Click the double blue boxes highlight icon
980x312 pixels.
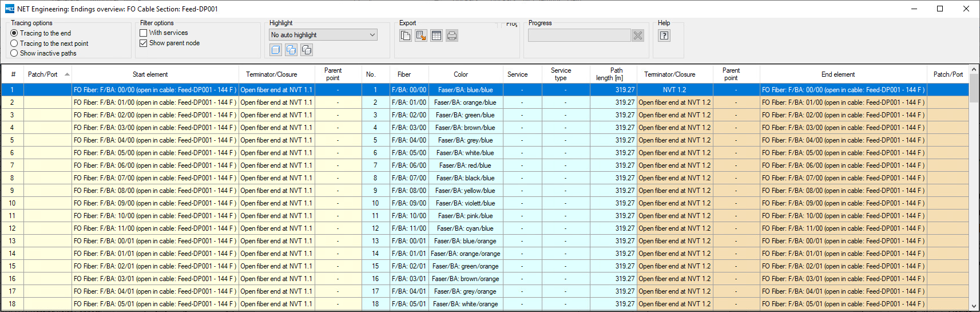(x=291, y=50)
